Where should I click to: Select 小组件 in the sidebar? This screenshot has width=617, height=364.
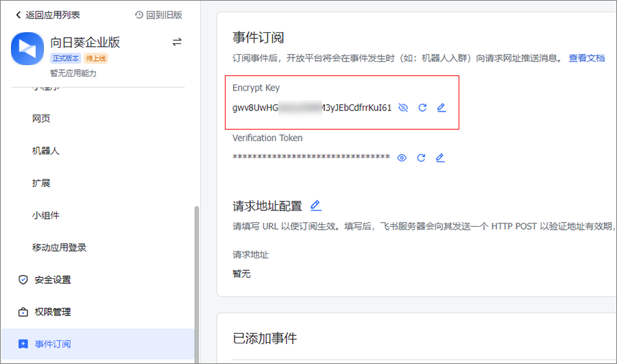point(45,215)
